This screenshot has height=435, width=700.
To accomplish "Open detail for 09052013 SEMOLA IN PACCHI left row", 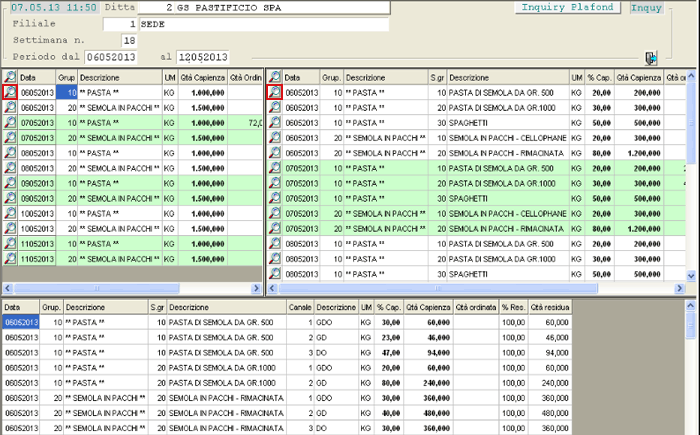I will coord(10,199).
